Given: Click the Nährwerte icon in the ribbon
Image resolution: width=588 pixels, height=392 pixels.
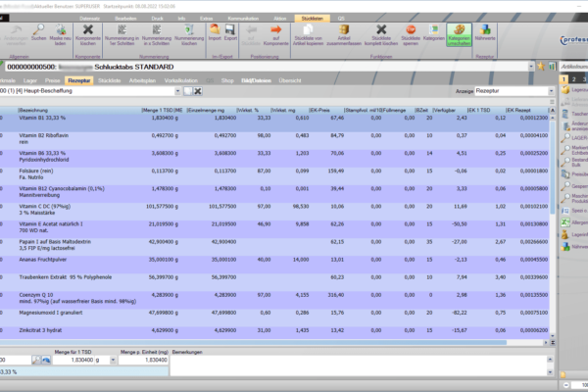Looking at the screenshot, I should click(485, 29).
